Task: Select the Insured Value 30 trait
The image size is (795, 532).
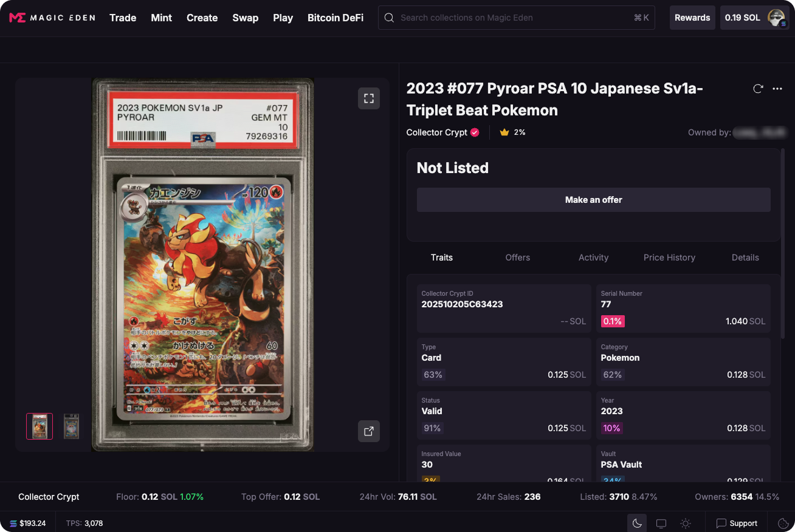Action: pyautogui.click(x=504, y=463)
